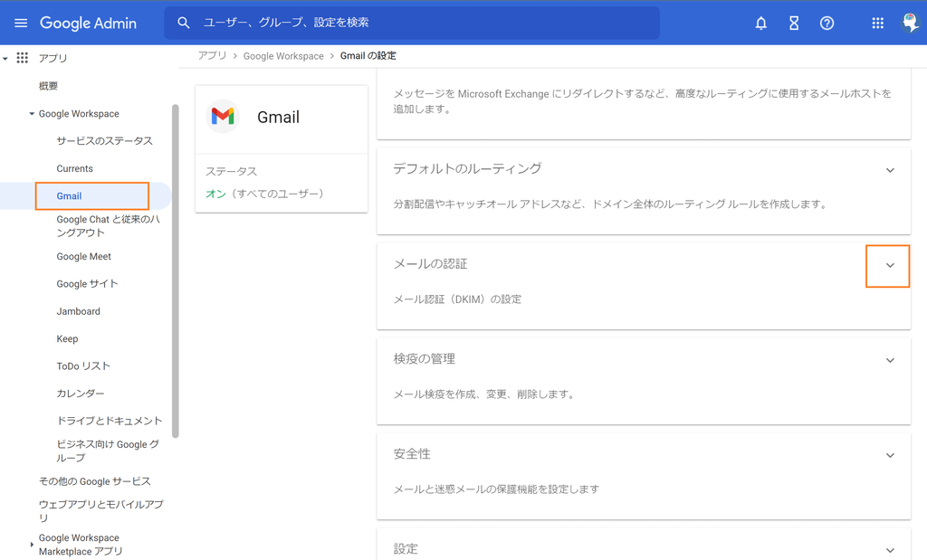Select アプリ in the sidebar
The height and width of the screenshot is (560, 927).
[53, 58]
